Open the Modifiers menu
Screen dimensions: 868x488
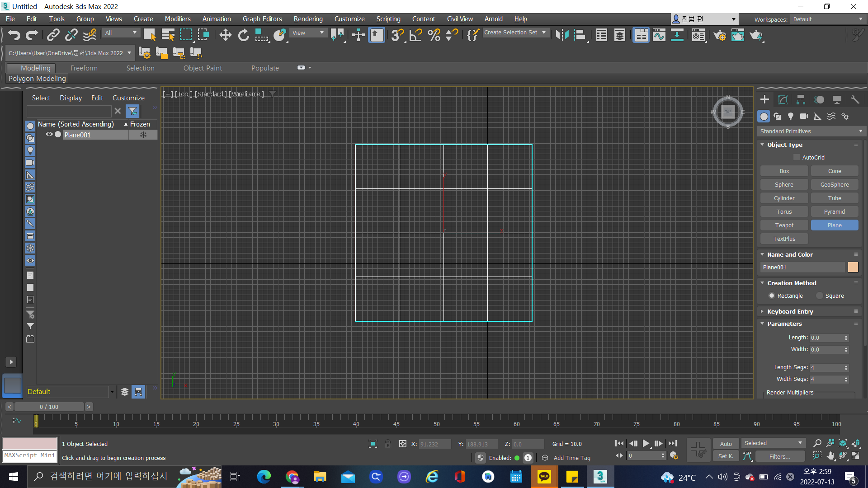pos(177,19)
